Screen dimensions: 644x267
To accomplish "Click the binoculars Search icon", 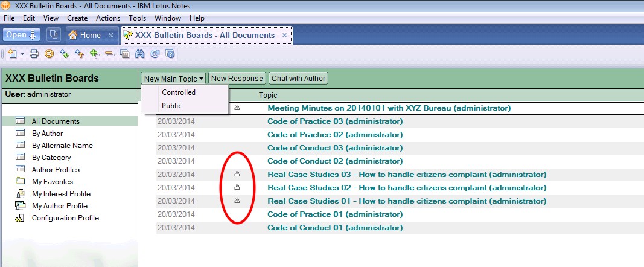I will tap(140, 54).
